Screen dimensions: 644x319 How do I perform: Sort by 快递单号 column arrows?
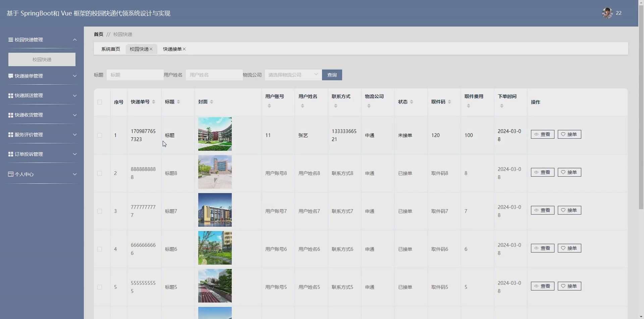pos(154,102)
